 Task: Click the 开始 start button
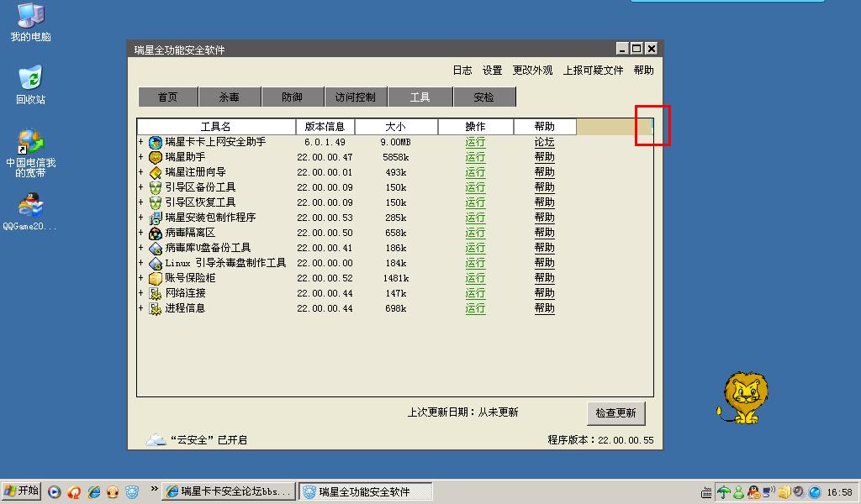point(22,491)
